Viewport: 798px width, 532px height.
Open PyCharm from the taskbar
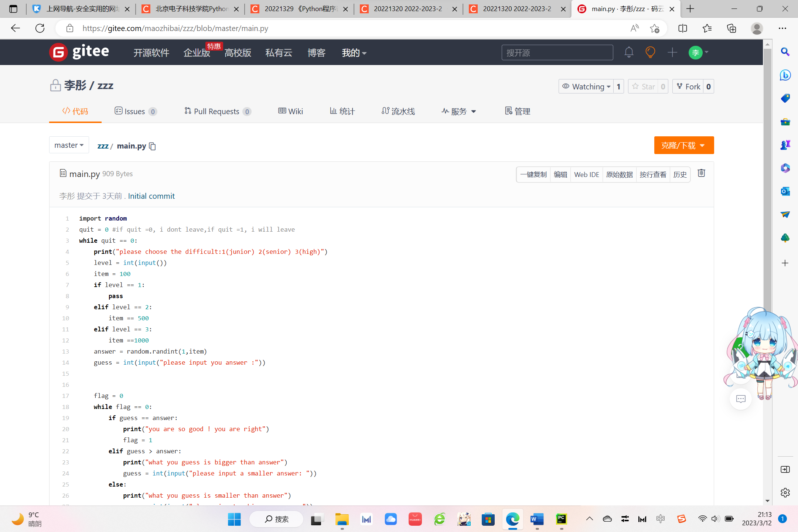click(x=561, y=519)
